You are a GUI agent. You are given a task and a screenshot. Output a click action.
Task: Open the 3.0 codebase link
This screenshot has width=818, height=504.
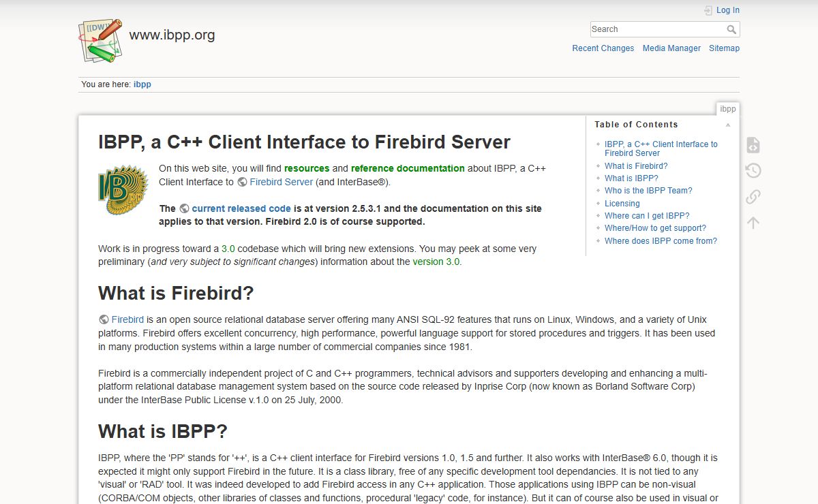click(228, 249)
